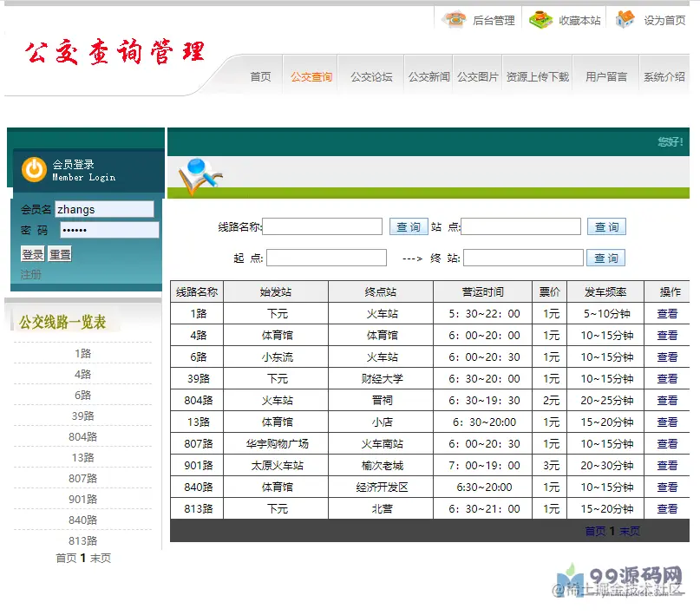
Task: Click the magnifier book search icon
Action: tap(200, 176)
